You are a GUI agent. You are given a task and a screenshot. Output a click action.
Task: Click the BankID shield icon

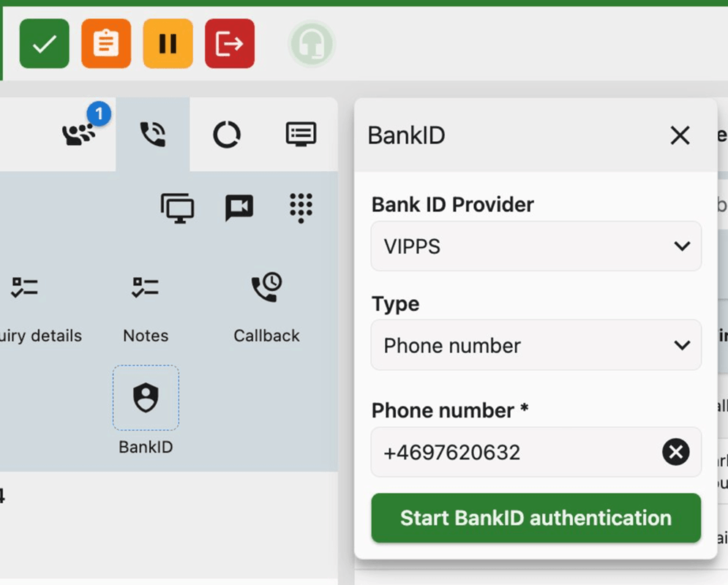click(146, 399)
